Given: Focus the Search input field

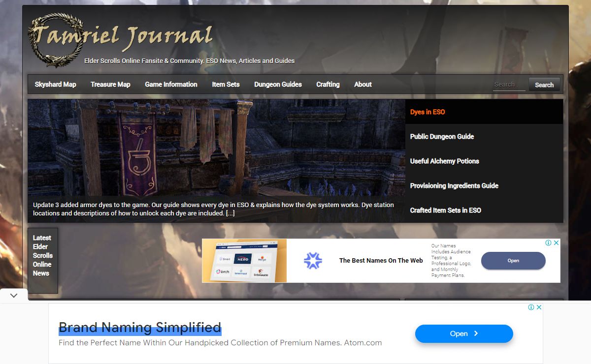Looking at the screenshot, I should tap(509, 85).
